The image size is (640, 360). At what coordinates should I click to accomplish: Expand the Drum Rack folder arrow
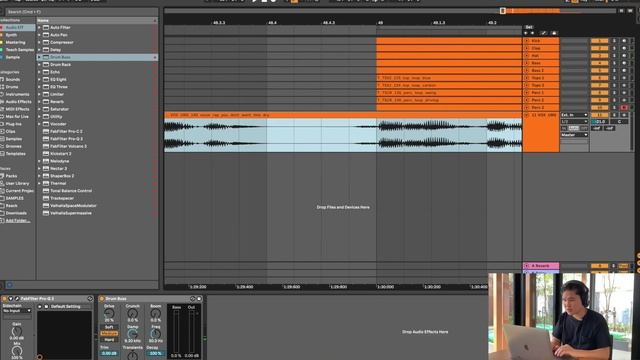click(40, 64)
